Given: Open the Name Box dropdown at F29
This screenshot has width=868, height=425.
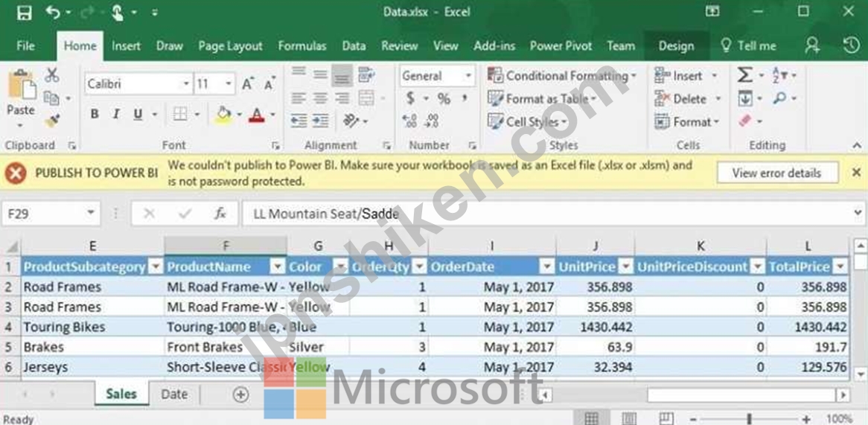Looking at the screenshot, I should click(x=91, y=213).
